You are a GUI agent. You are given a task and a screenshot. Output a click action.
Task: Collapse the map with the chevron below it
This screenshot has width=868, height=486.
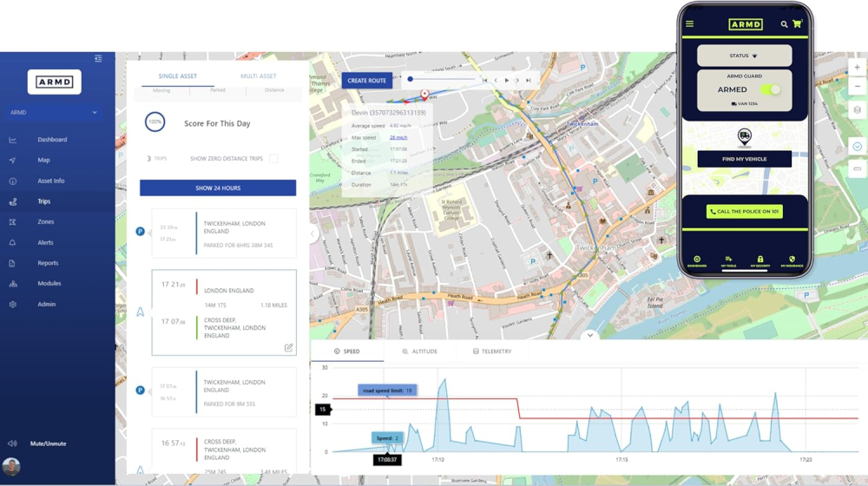click(589, 335)
